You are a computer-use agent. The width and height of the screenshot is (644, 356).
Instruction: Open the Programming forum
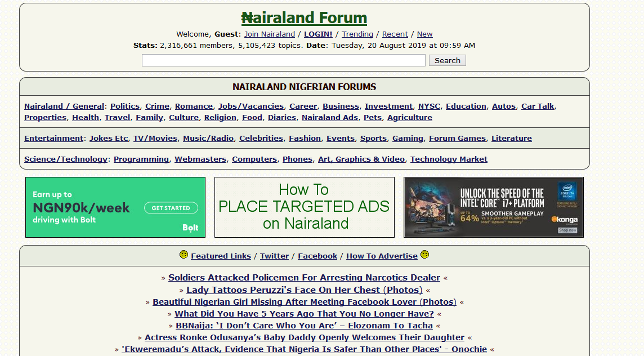coord(141,159)
